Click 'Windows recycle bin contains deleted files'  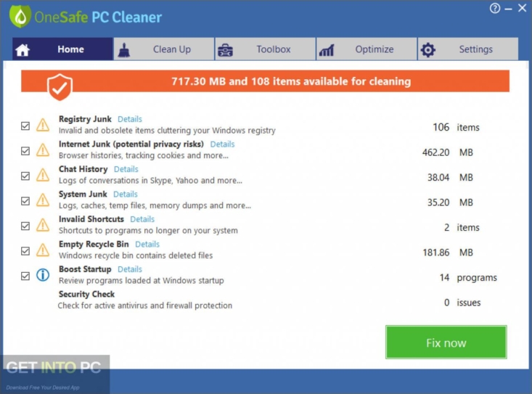136,255
